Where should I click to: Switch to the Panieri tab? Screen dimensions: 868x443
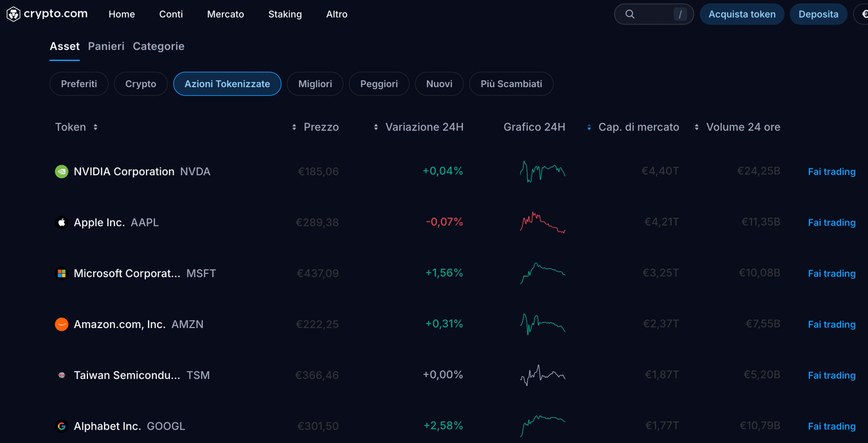(x=106, y=47)
